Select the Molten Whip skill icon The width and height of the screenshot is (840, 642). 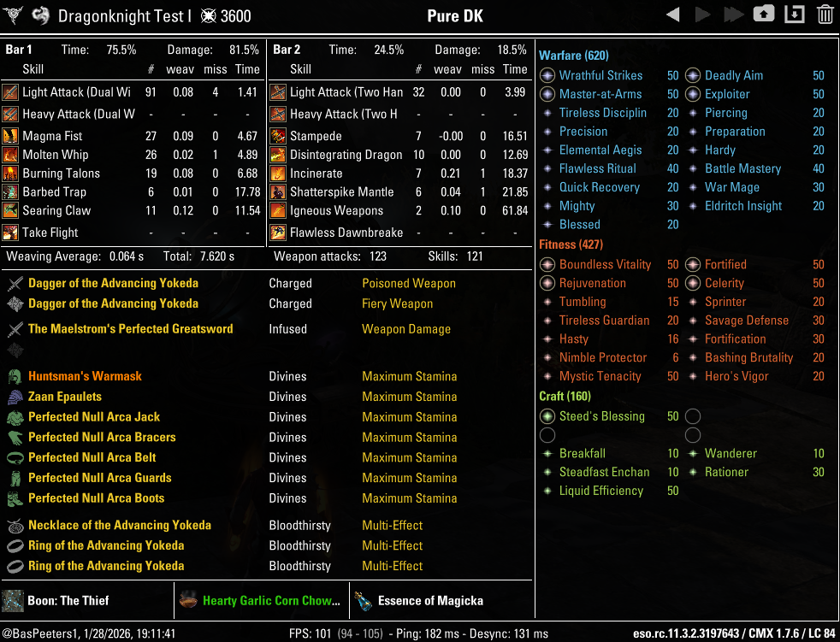10,155
